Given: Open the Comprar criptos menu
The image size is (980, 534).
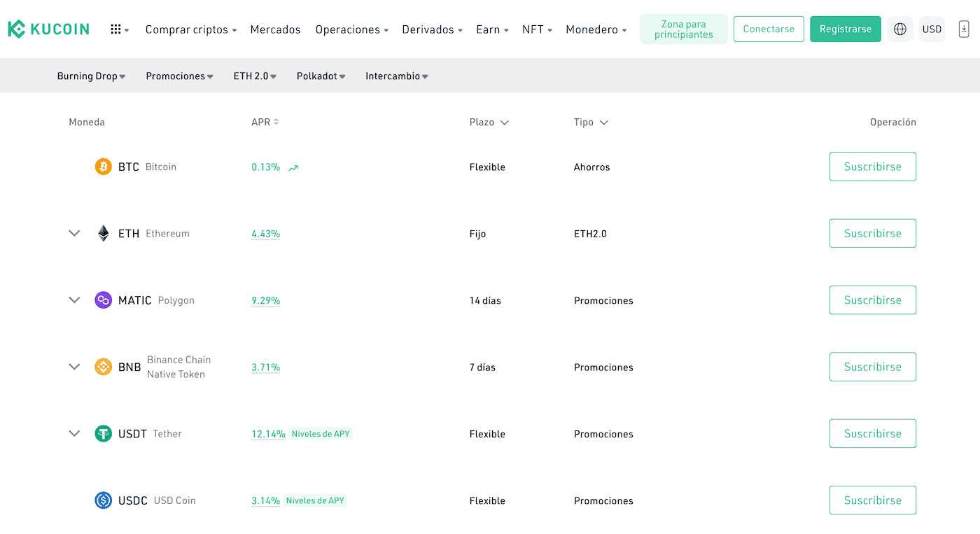Looking at the screenshot, I should coord(191,29).
